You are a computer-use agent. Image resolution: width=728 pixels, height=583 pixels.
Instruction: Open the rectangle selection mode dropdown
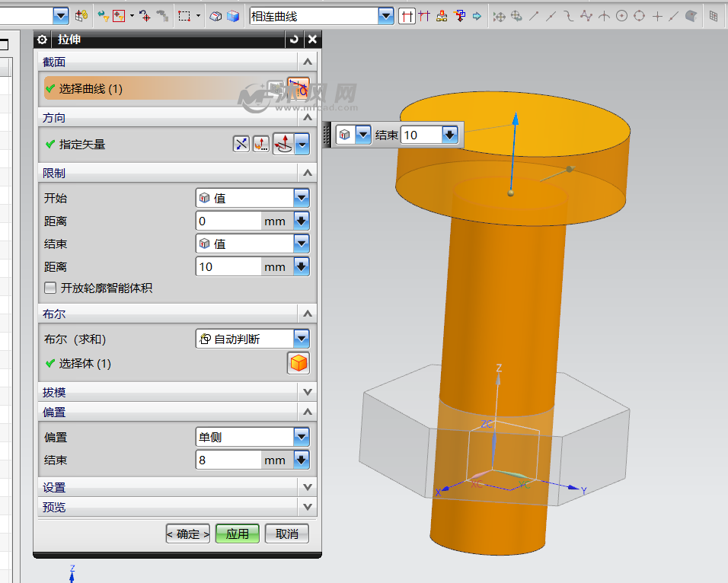tap(198, 16)
